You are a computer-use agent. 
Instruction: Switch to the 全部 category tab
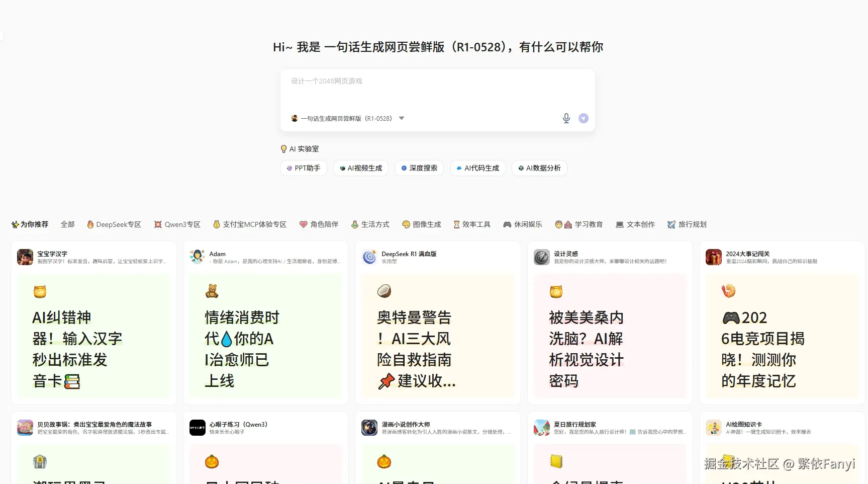pyautogui.click(x=67, y=224)
